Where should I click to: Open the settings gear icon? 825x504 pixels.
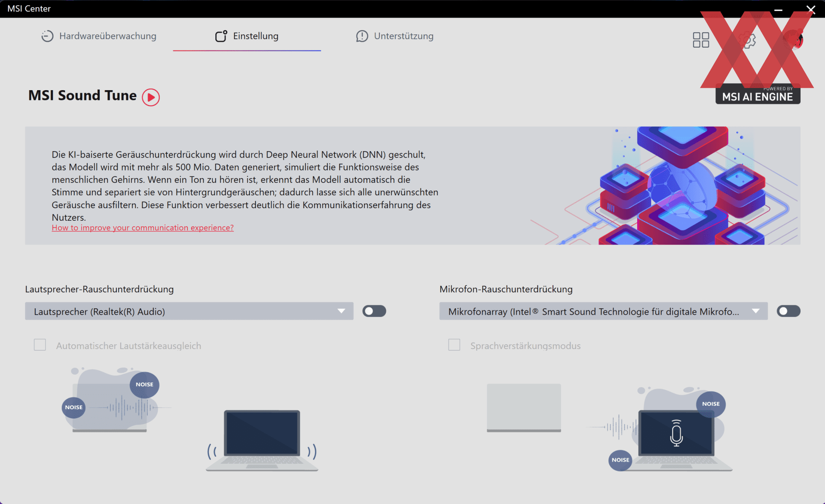[748, 40]
